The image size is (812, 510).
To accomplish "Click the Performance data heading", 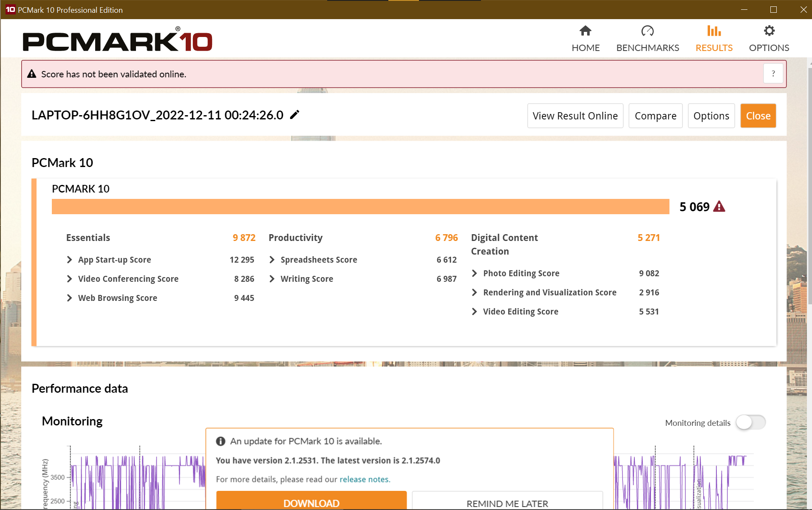I will (x=80, y=388).
